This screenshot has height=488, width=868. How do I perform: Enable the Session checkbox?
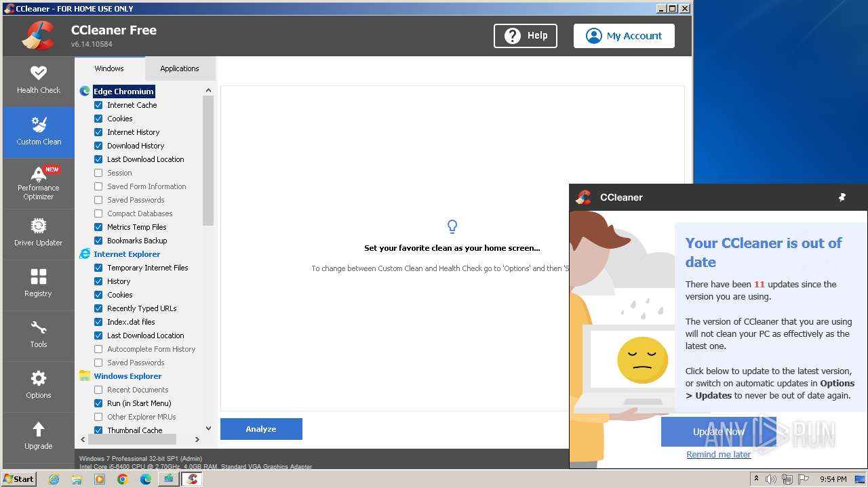click(98, 173)
